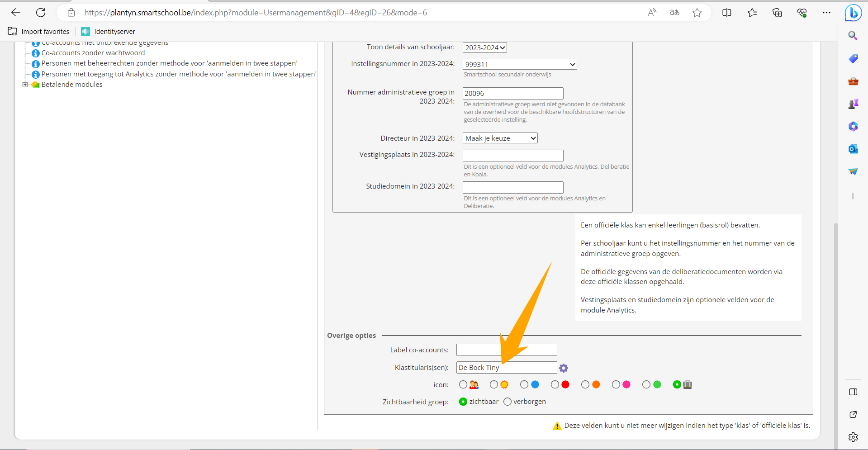Viewport: 868px width, 450px height.
Task: Refresh the browser page
Action: (x=41, y=13)
